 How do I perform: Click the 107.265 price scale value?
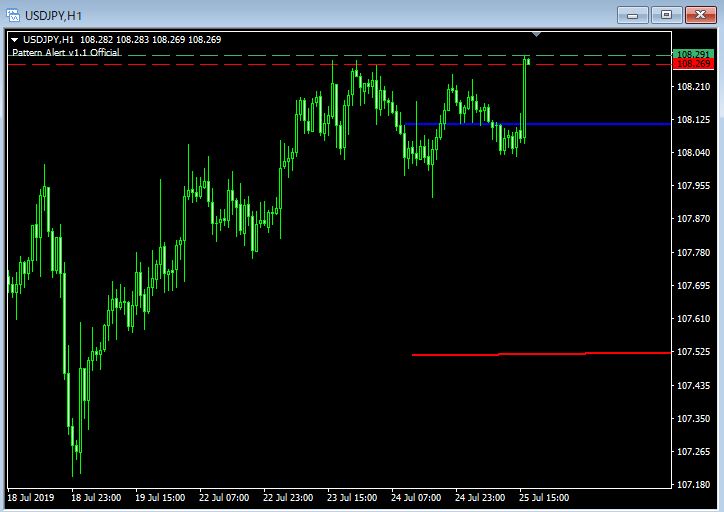(693, 452)
